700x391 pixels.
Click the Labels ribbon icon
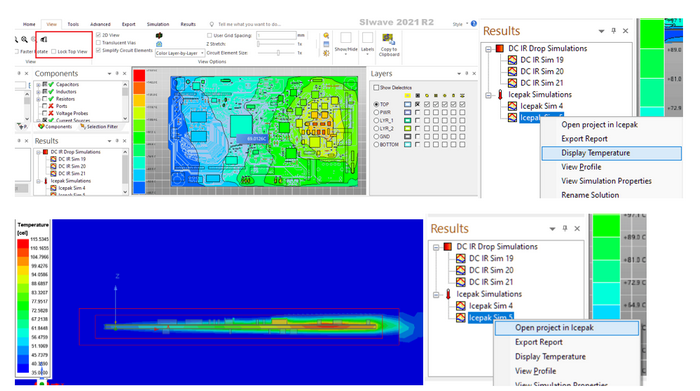367,38
